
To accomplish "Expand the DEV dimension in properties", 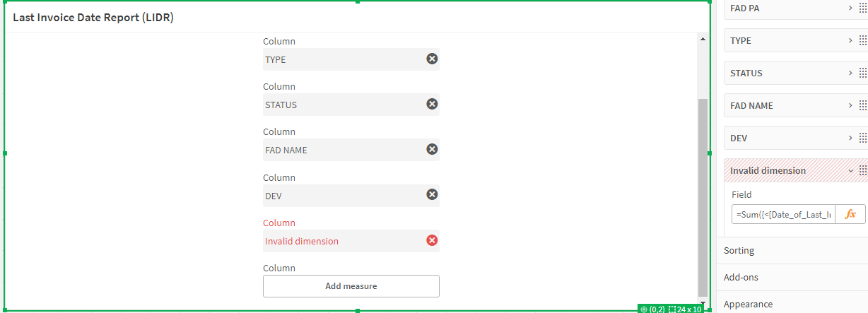I will click(x=850, y=138).
